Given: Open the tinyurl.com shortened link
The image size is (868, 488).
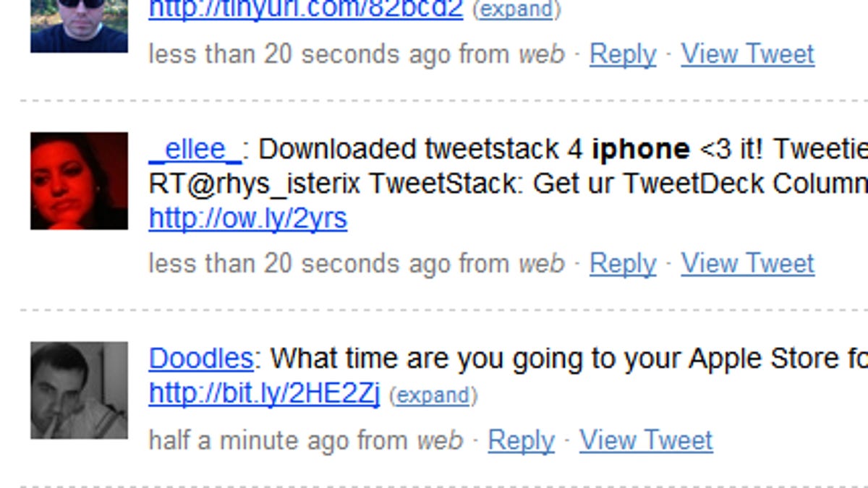Looking at the screenshot, I should (x=305, y=9).
